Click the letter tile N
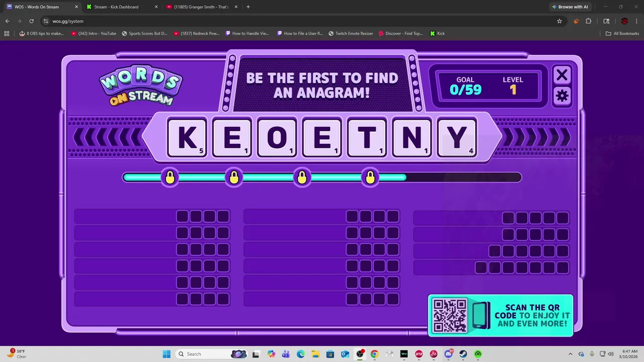This screenshot has height=362, width=644. click(412, 138)
